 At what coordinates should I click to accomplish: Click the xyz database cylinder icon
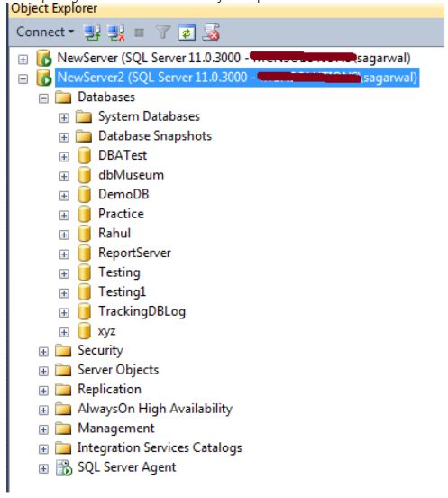coord(84,331)
